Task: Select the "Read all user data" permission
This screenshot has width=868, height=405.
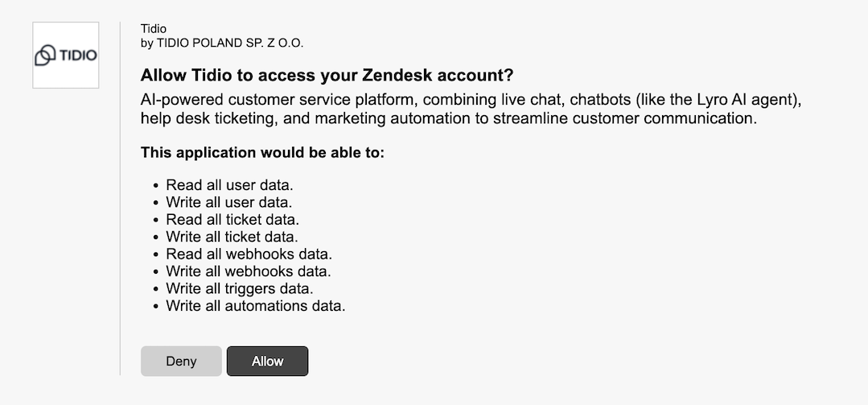Action: (x=229, y=186)
